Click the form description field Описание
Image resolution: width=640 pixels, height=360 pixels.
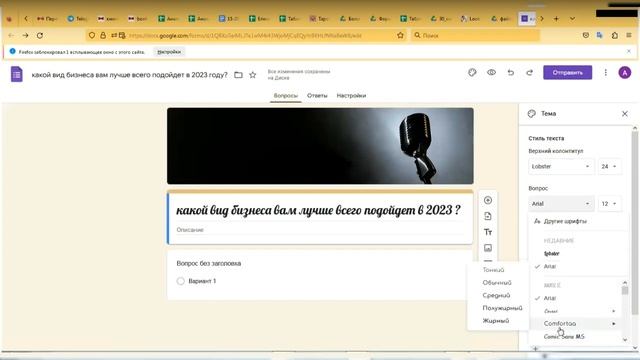click(320, 230)
